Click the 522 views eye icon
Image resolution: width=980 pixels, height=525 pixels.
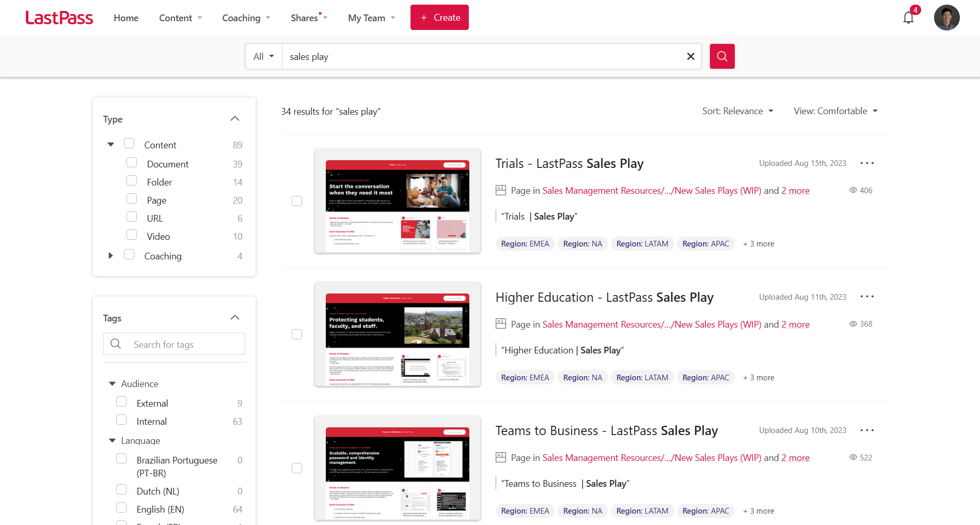(853, 457)
